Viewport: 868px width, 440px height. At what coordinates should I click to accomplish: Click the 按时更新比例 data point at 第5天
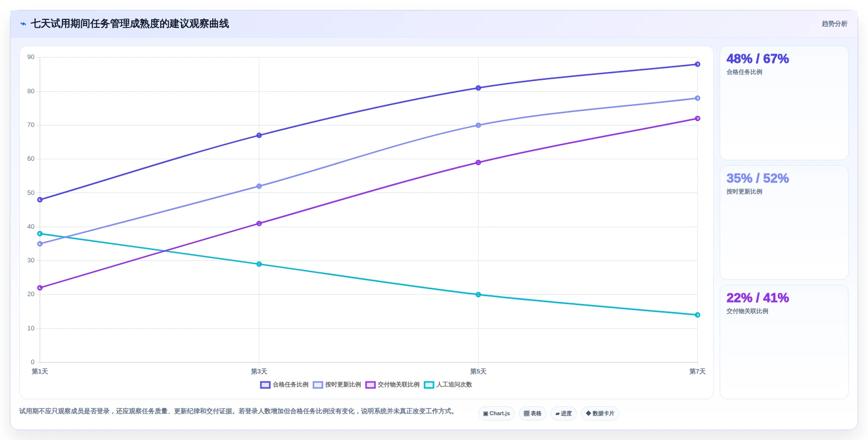tap(478, 126)
